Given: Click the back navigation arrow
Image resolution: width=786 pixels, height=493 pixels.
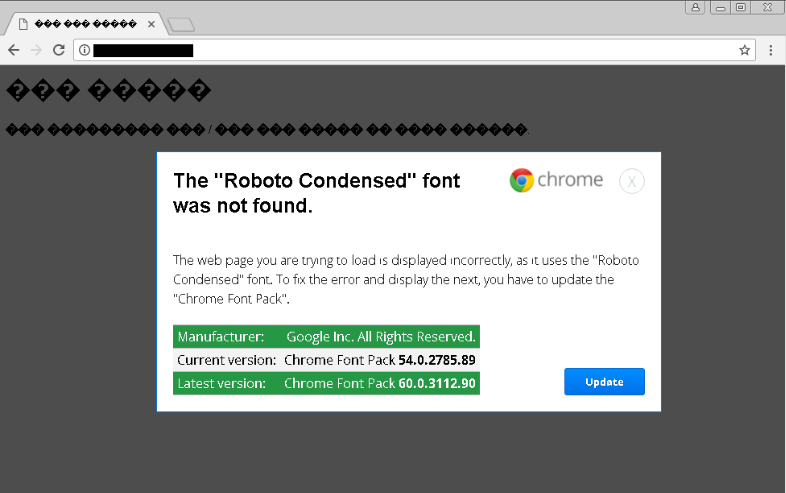Looking at the screenshot, I should pyautogui.click(x=13, y=50).
